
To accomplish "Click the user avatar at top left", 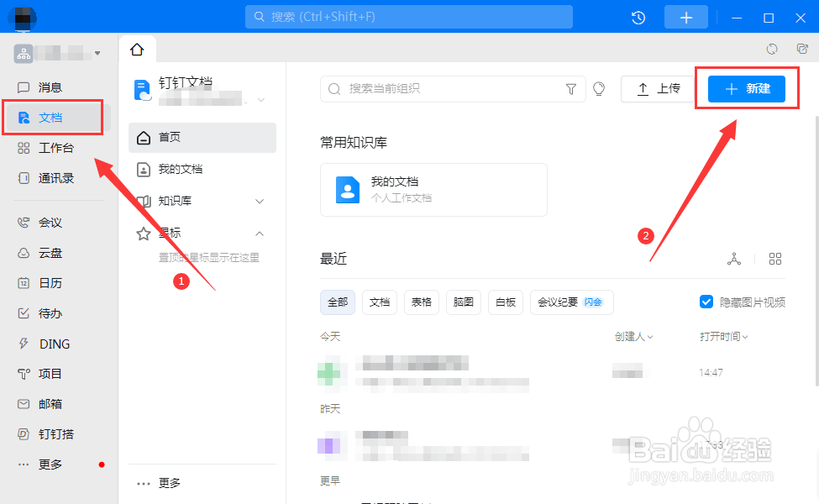I will pos(23,18).
